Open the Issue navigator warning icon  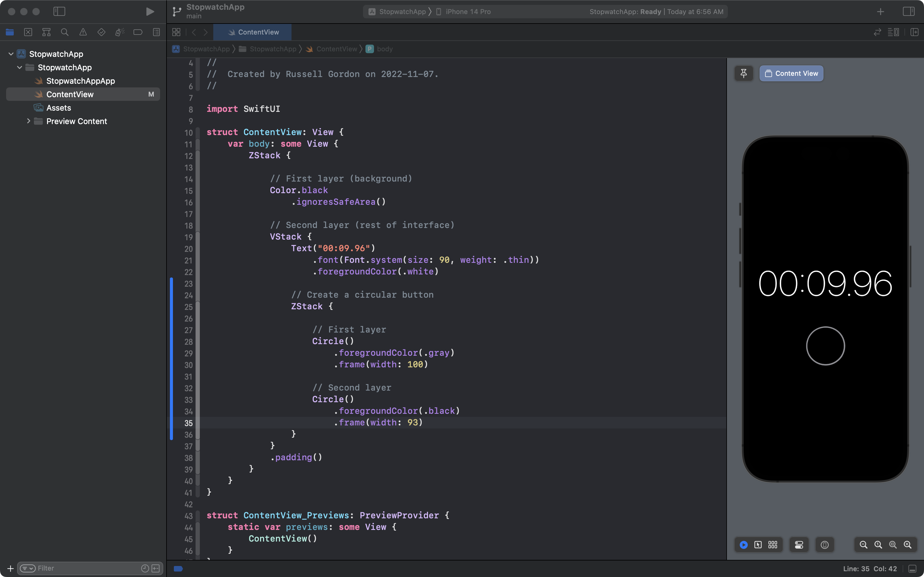click(x=83, y=32)
